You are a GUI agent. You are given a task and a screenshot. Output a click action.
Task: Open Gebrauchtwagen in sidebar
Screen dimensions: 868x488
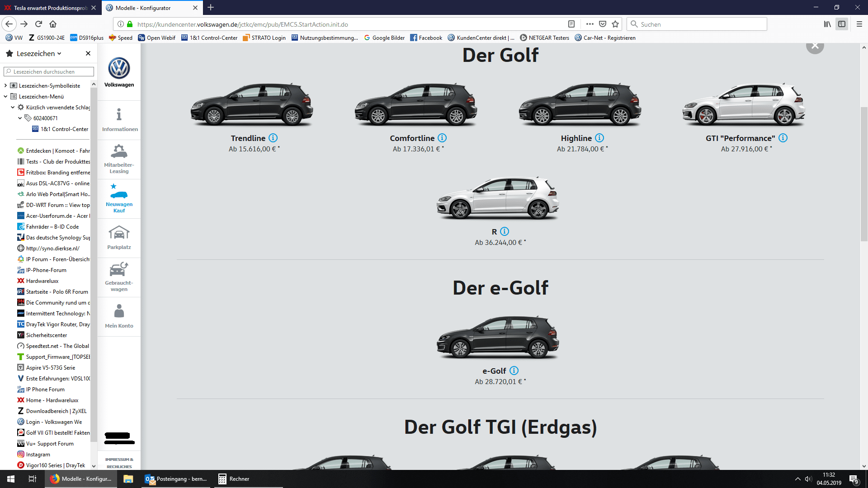pos(119,277)
